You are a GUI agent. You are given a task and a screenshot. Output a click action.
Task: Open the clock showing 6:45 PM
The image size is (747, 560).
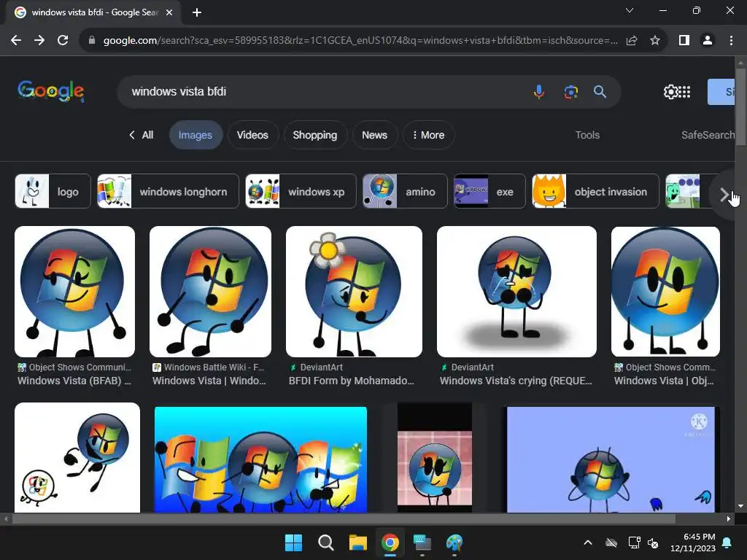click(x=693, y=542)
